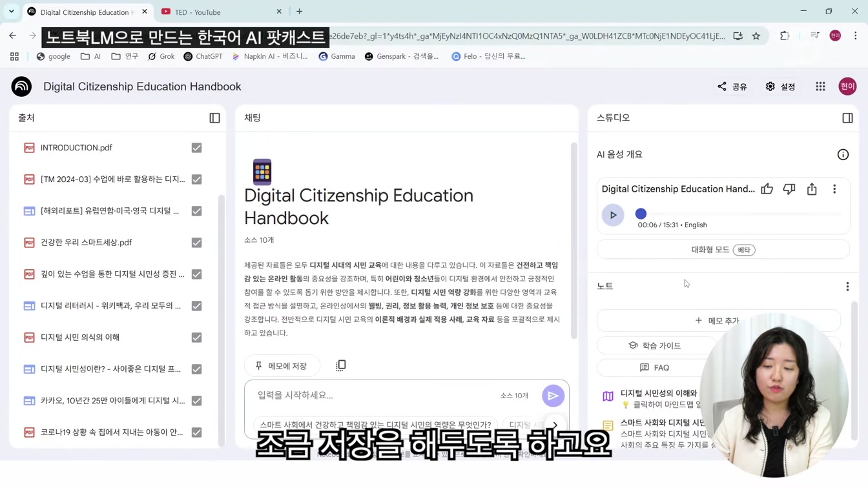Close the TED - YouTube tab
This screenshot has height=488, width=868.
point(279,12)
